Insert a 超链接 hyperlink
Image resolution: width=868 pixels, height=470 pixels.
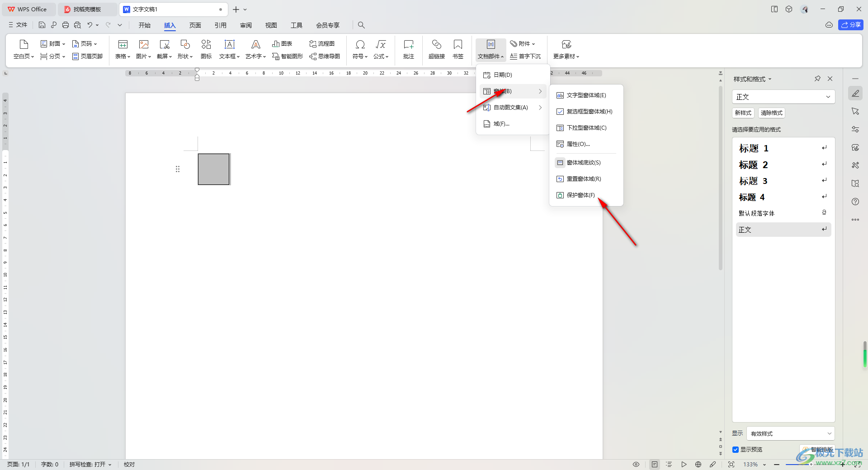point(437,49)
